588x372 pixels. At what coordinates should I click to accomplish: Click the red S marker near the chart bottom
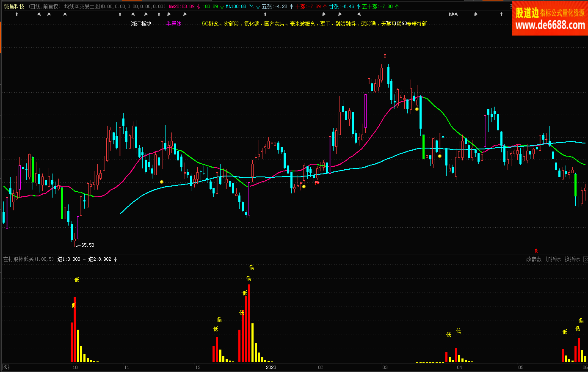tap(536, 251)
